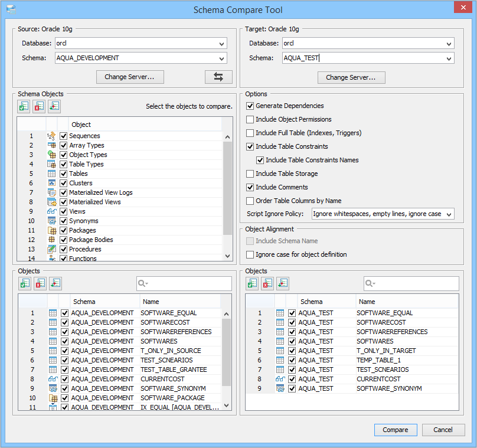This screenshot has width=477, height=448.
Task: Toggle Include Table Constraints Names checkbox
Action: click(260, 160)
